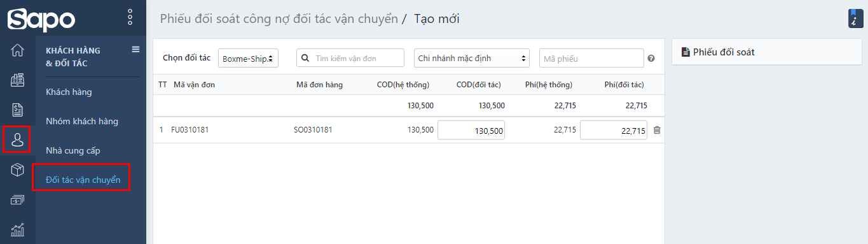Expand the Chi nhánh mặc định dropdown
The height and width of the screenshot is (244, 868).
(x=472, y=58)
